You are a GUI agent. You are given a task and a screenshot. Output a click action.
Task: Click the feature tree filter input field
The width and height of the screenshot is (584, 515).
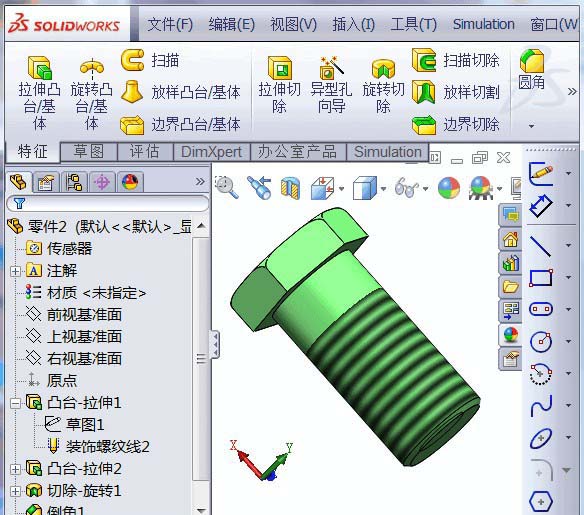[x=108, y=203]
